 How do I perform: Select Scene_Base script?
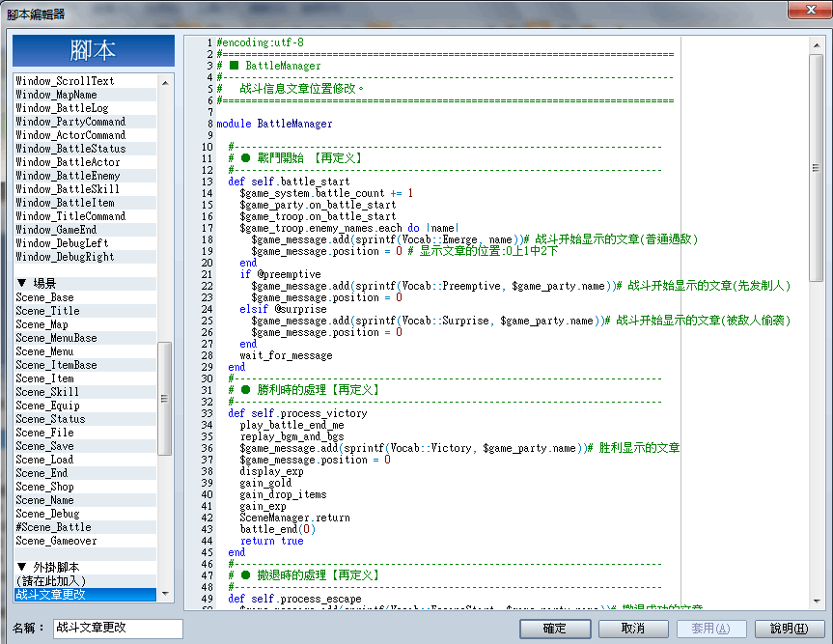coord(85,297)
